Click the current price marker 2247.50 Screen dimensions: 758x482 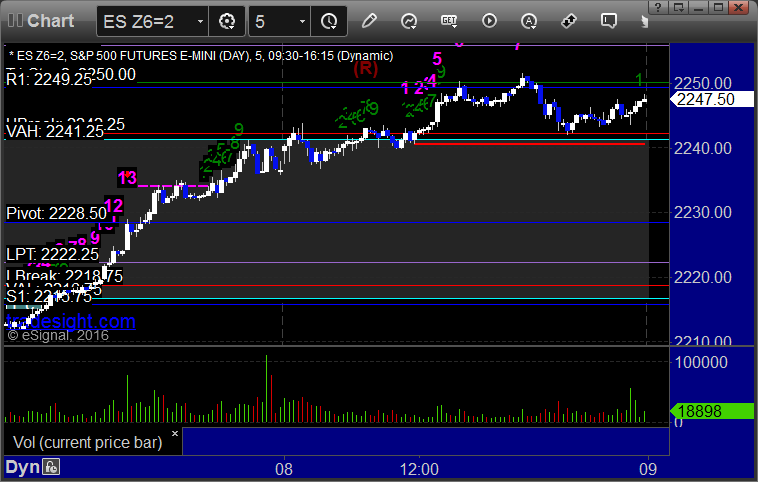pyautogui.click(x=712, y=99)
